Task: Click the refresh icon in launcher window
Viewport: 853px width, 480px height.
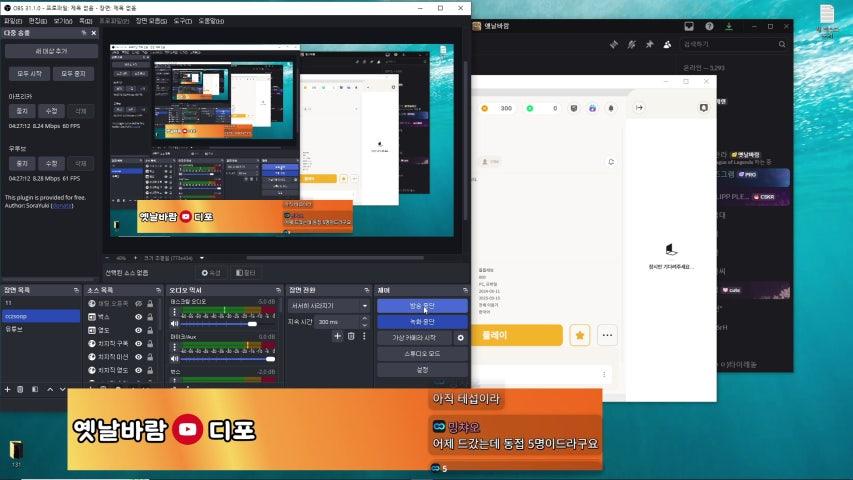Action: [x=611, y=162]
